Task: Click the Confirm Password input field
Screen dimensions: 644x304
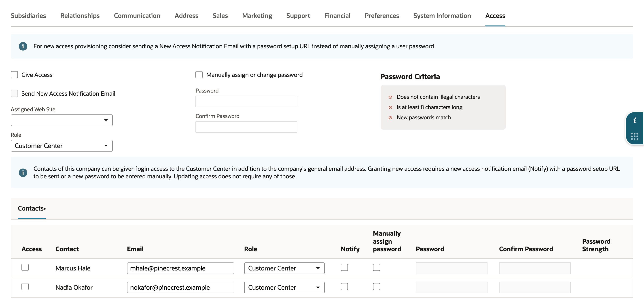Action: [x=246, y=127]
